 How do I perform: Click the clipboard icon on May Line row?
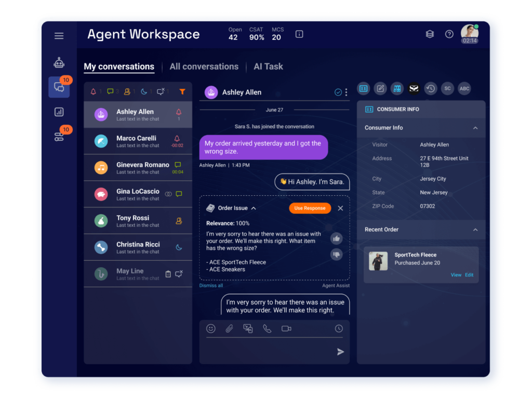(168, 274)
